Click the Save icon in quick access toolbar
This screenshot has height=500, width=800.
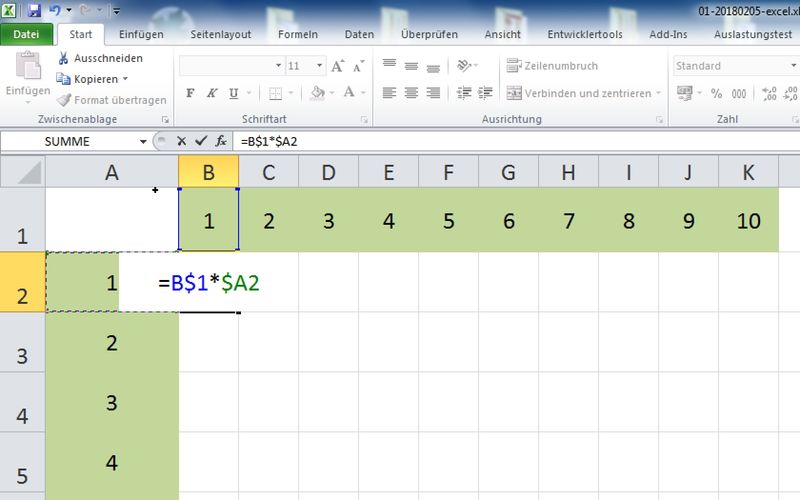(x=34, y=10)
